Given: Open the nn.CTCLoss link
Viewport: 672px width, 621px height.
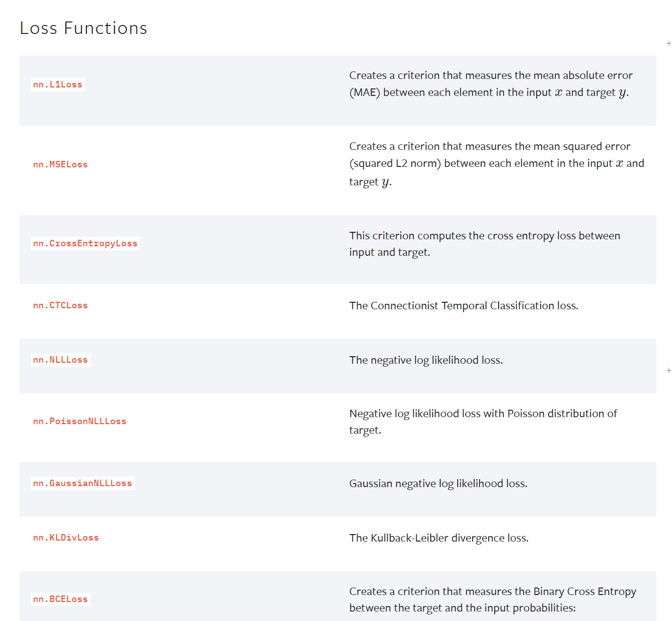Looking at the screenshot, I should 60,305.
